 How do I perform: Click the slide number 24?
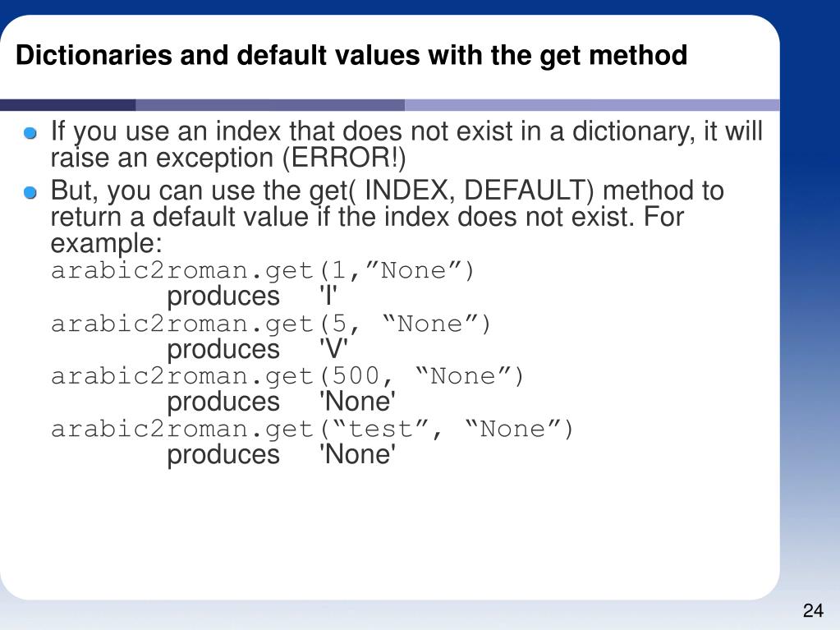pyautogui.click(x=813, y=610)
